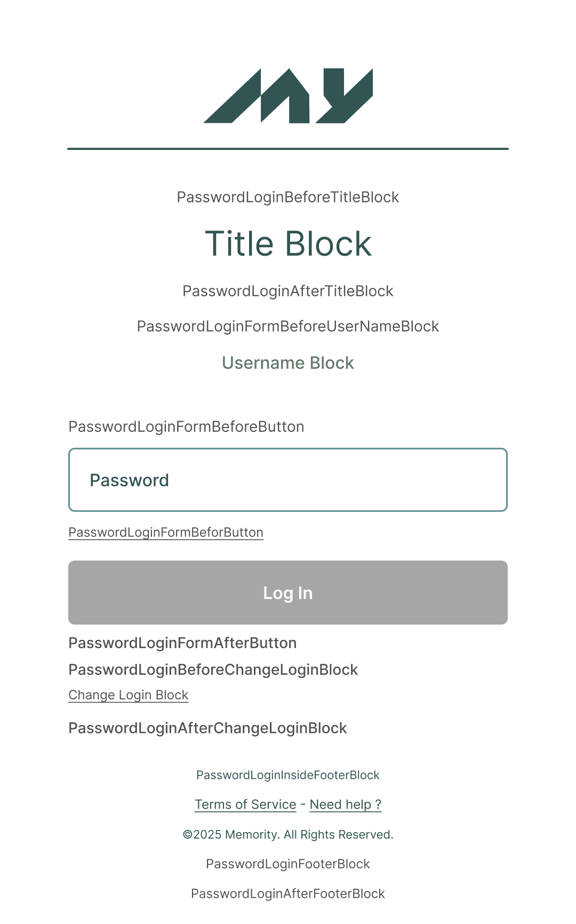Select the Username Block text
The image size is (576, 924).
pos(288,362)
